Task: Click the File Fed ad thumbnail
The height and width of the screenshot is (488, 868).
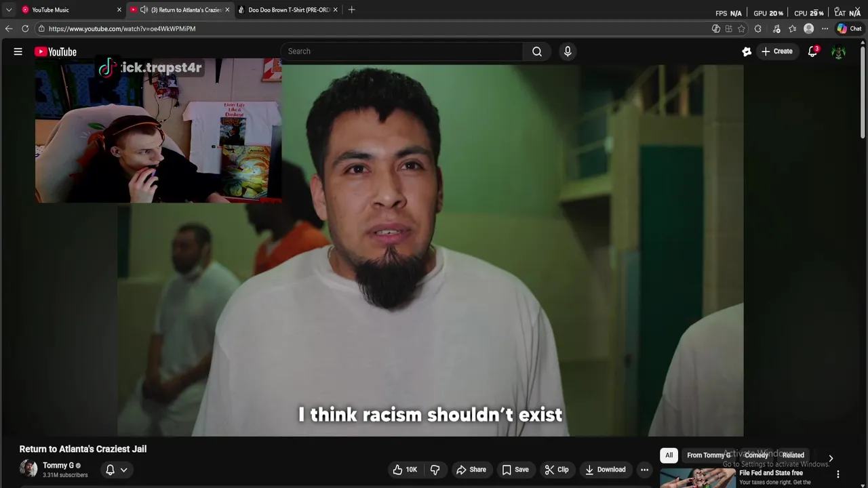Action: click(x=698, y=478)
